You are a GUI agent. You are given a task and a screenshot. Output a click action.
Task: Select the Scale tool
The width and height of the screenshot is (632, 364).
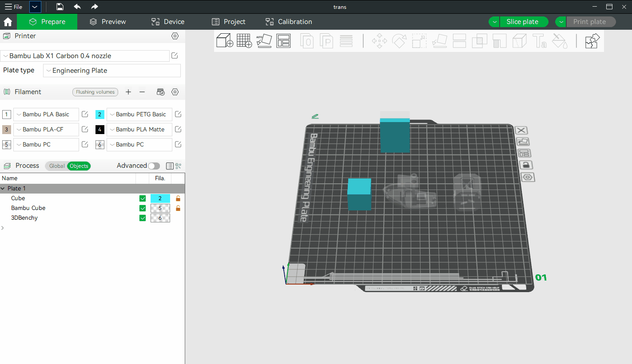point(419,41)
